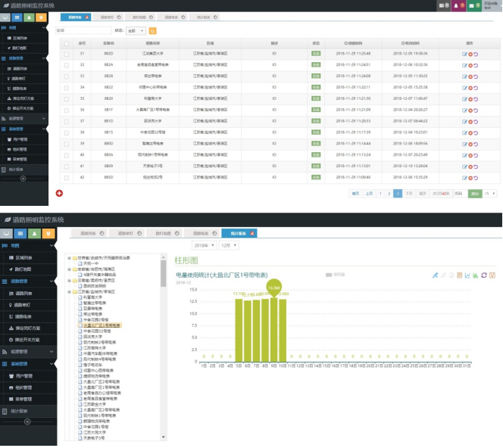The width and height of the screenshot is (503, 448).
Task: Tick the checkbox for row 32
Action: click(66, 65)
